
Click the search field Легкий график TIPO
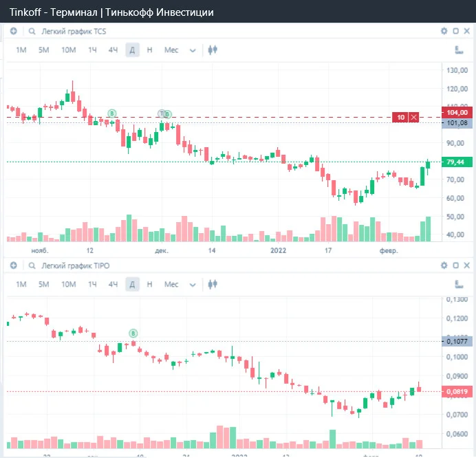point(75,266)
